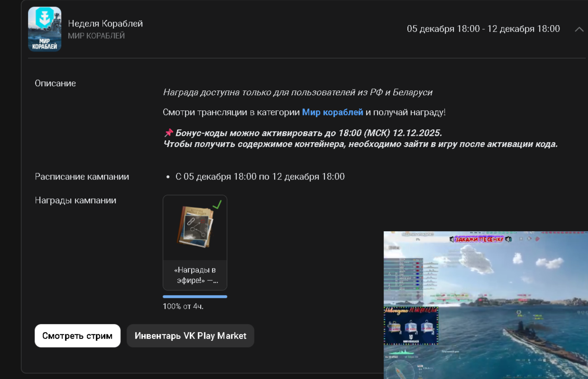Click the campaign date range in the header

(483, 29)
